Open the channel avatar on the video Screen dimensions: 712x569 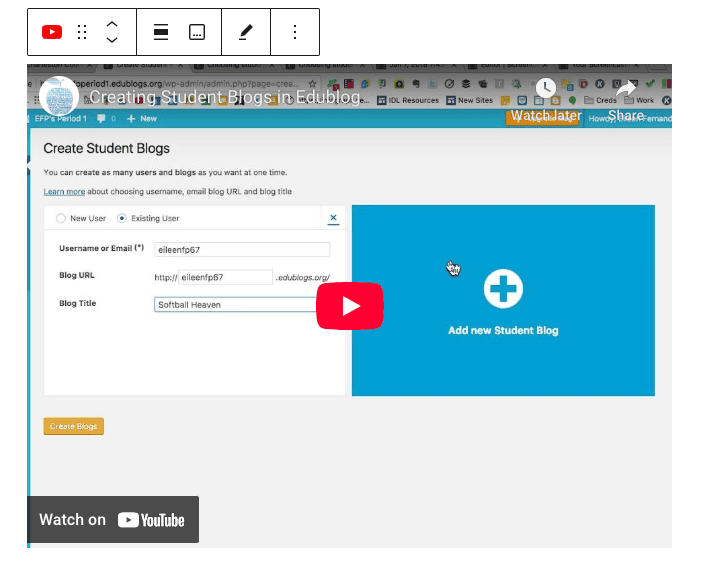click(59, 96)
